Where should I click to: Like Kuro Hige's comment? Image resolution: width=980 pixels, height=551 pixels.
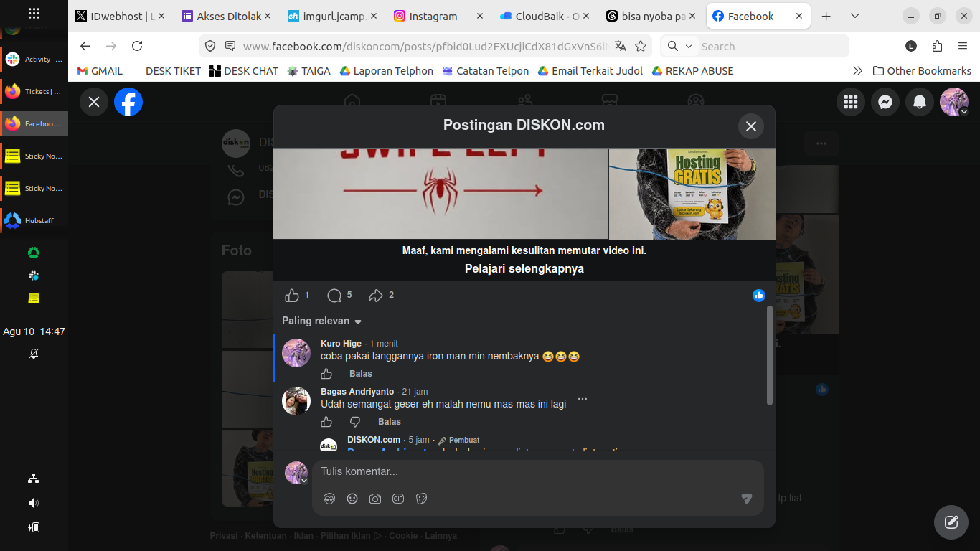tap(326, 374)
